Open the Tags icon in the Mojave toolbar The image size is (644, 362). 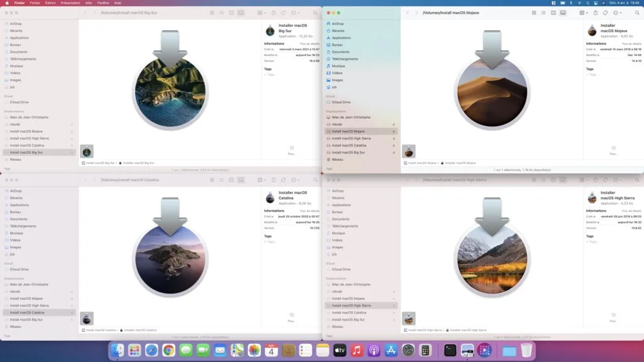(604, 12)
